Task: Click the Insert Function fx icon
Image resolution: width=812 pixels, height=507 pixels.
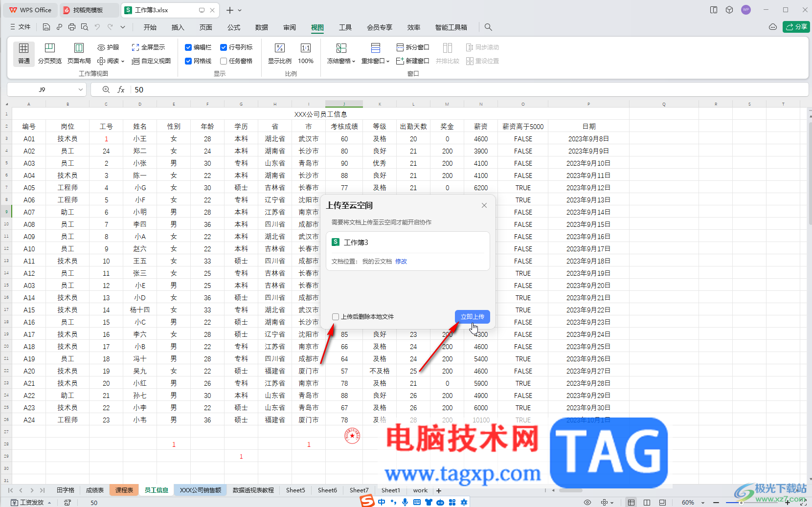Action: tap(121, 90)
